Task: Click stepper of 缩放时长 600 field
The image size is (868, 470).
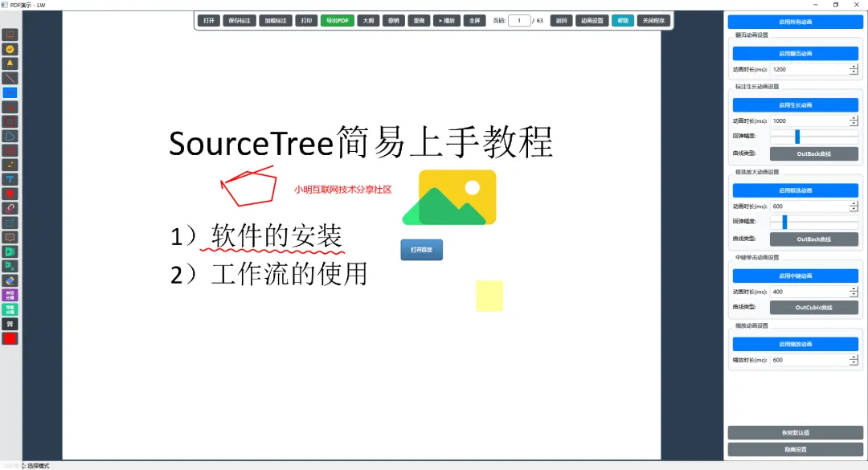Action: (854, 360)
